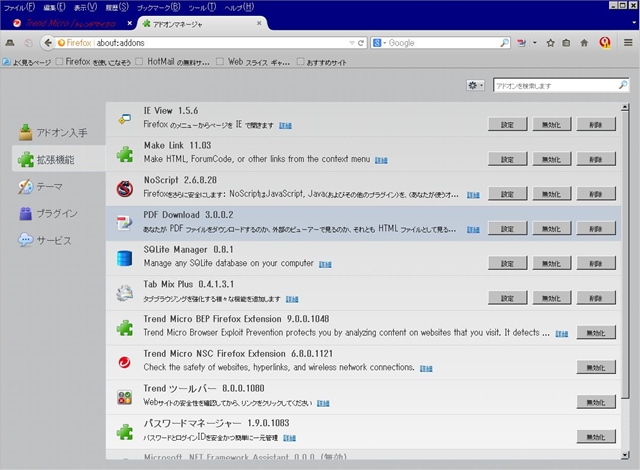This screenshot has width=640, height=470.
Task: Open the ブックマーク(B) menu
Action: click(158, 7)
